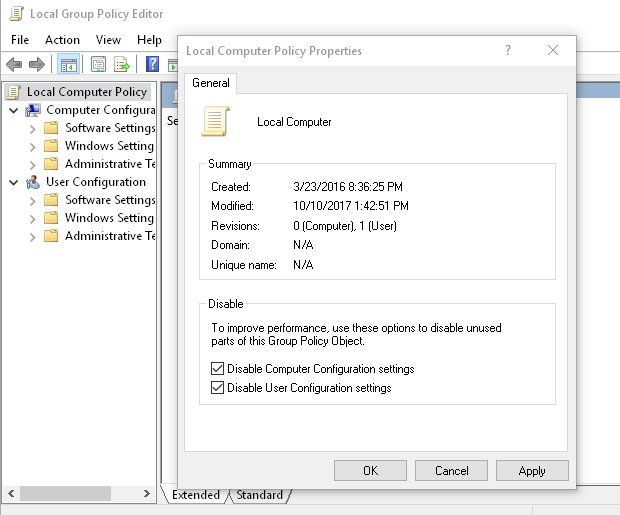620x515 pixels.
Task: Click the Back arrow toolbar icon
Action: pos(14,64)
